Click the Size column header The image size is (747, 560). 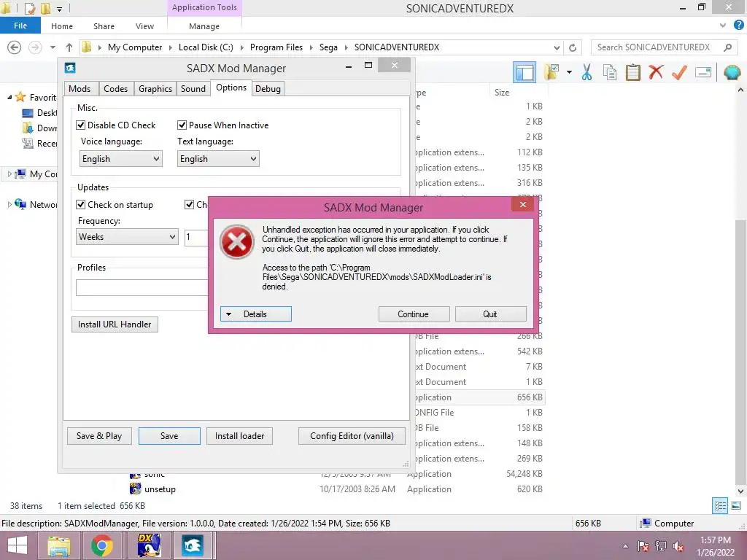click(x=517, y=93)
